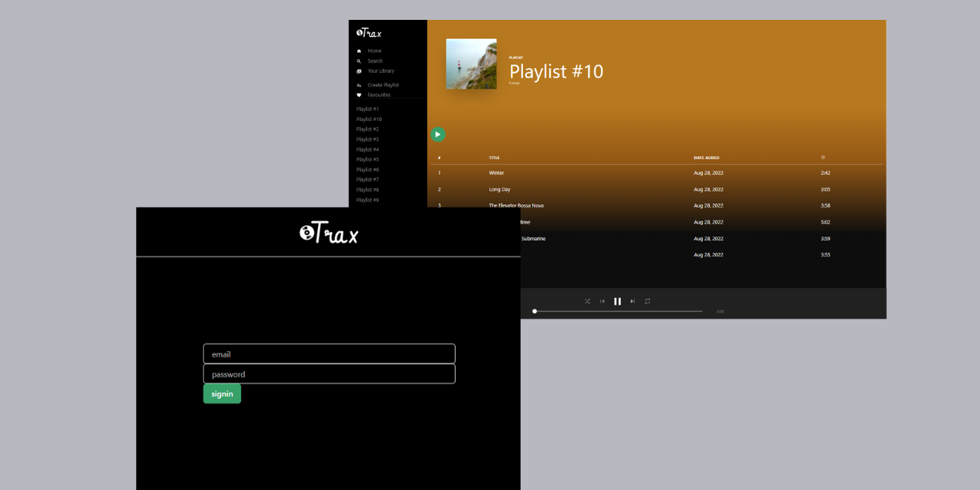
Task: Click the large Playlist #10 heading
Action: pyautogui.click(x=557, y=72)
